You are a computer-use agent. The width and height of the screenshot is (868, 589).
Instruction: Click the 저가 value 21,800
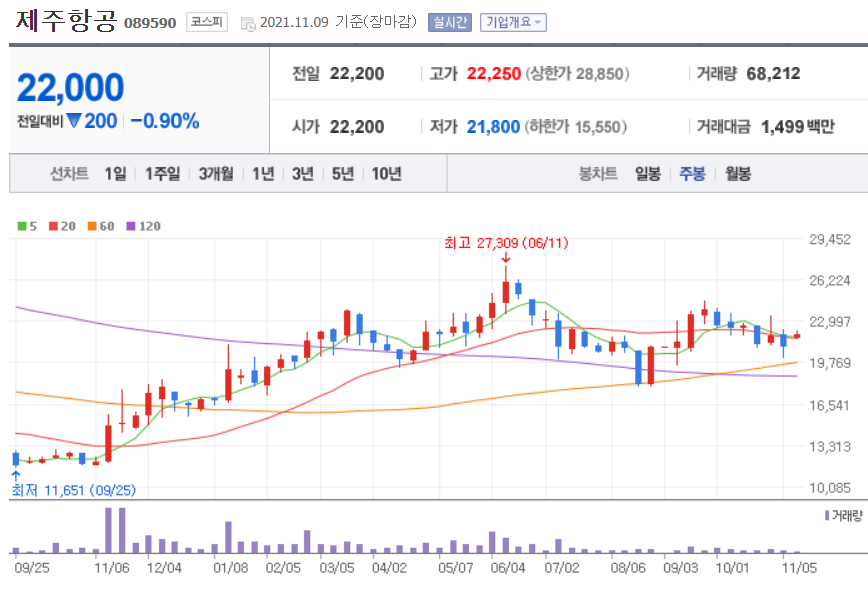(x=493, y=127)
